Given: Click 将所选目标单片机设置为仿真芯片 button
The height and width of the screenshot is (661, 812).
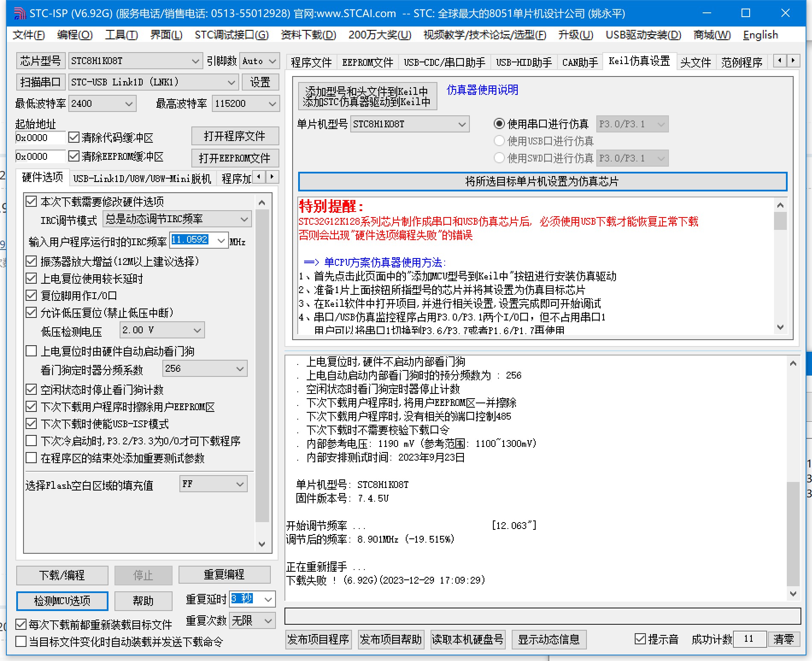Looking at the screenshot, I should [x=542, y=182].
